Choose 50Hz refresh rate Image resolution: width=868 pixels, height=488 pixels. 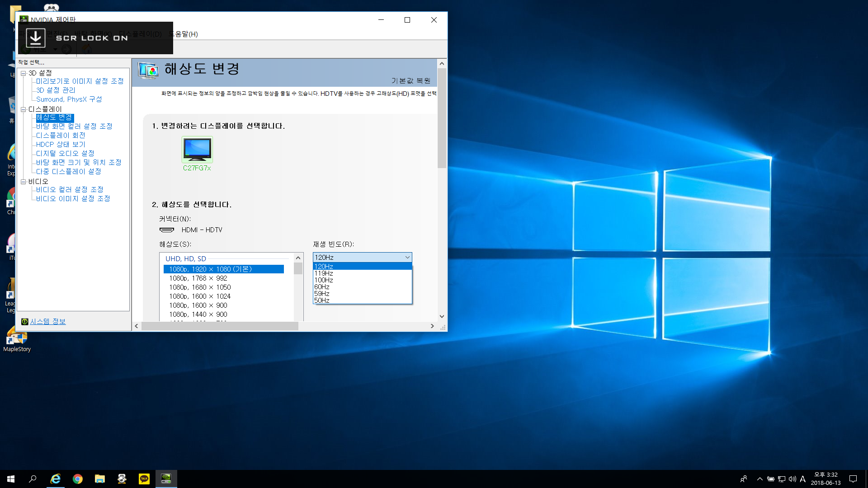[362, 300]
